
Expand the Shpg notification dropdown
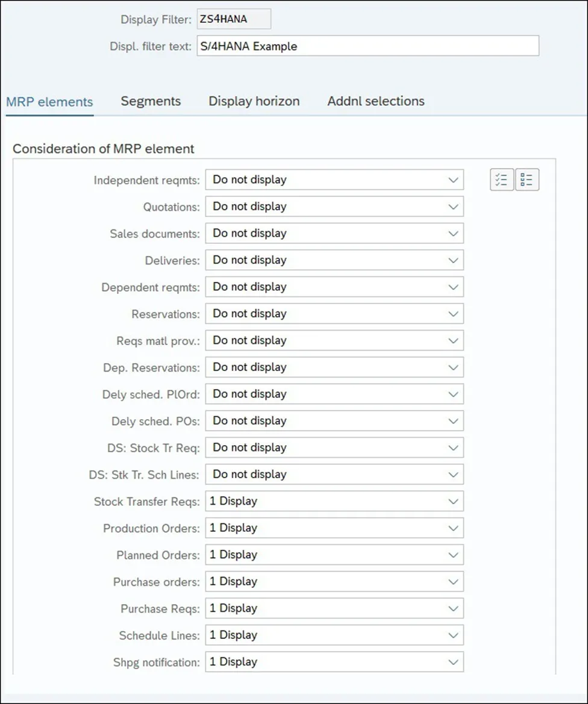pyautogui.click(x=453, y=662)
